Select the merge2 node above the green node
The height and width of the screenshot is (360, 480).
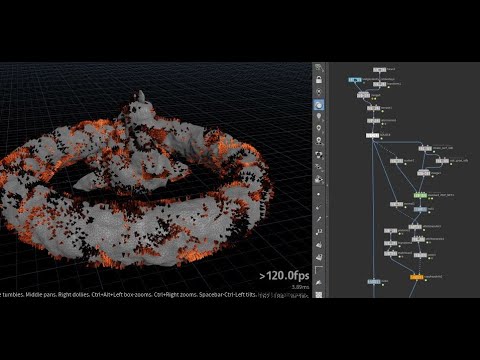coord(424,173)
